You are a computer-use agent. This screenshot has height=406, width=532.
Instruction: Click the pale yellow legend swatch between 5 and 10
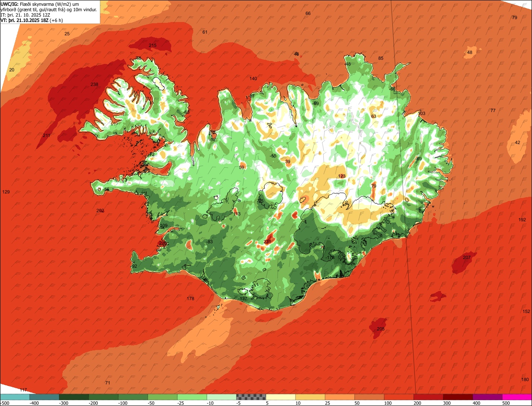(x=281, y=396)
